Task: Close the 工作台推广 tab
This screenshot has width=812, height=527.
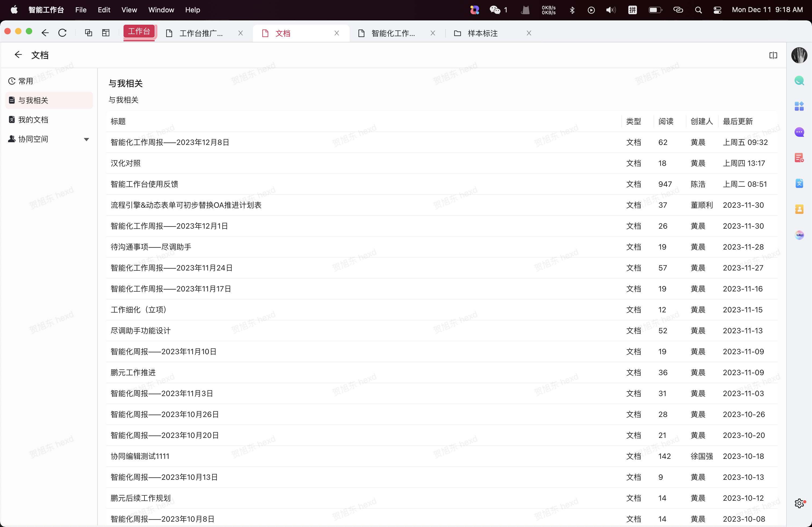Action: point(241,33)
